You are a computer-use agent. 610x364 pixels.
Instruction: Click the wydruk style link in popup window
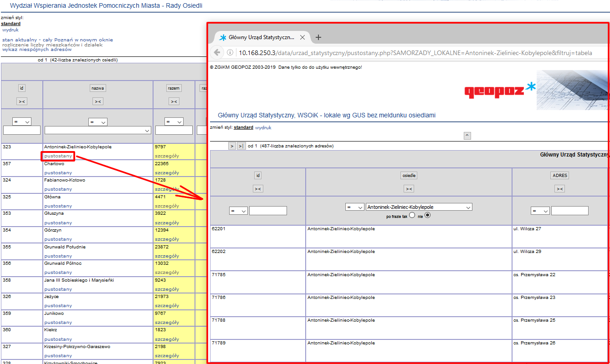263,127
